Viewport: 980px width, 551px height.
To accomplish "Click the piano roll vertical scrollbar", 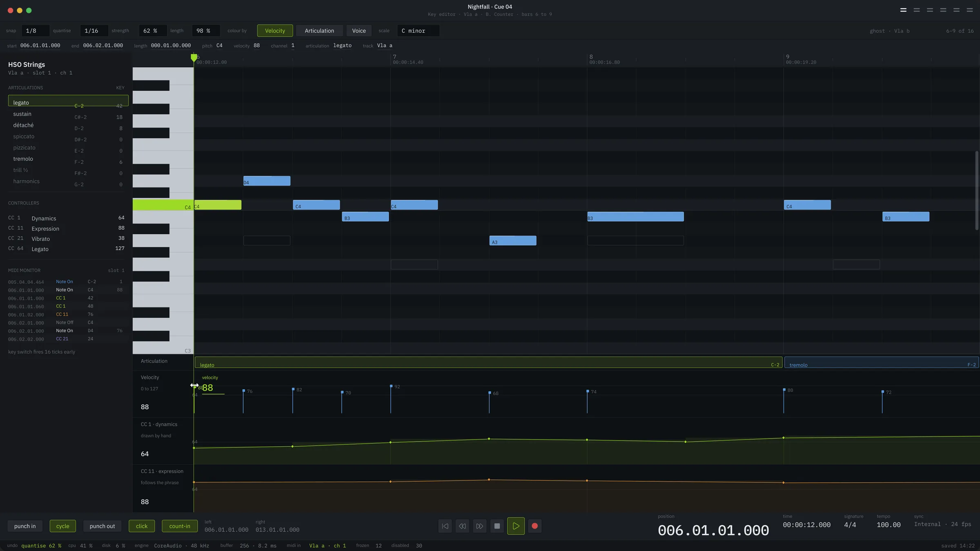I will tap(977, 191).
